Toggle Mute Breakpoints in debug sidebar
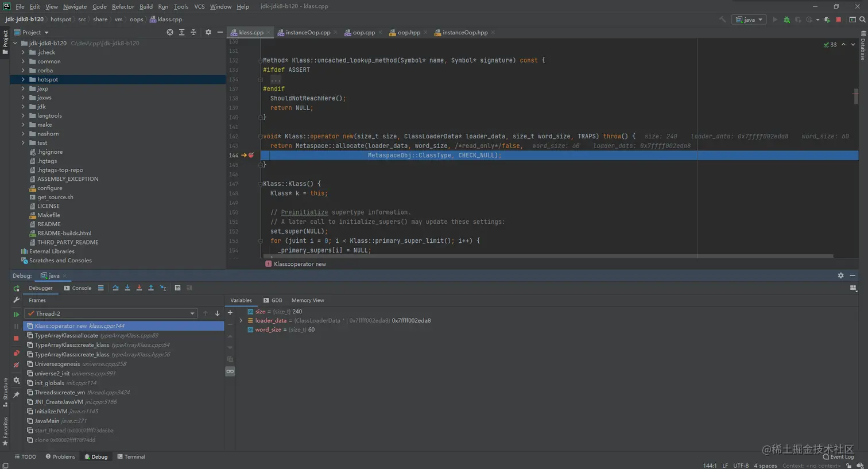This screenshot has width=868, height=469. (16, 365)
